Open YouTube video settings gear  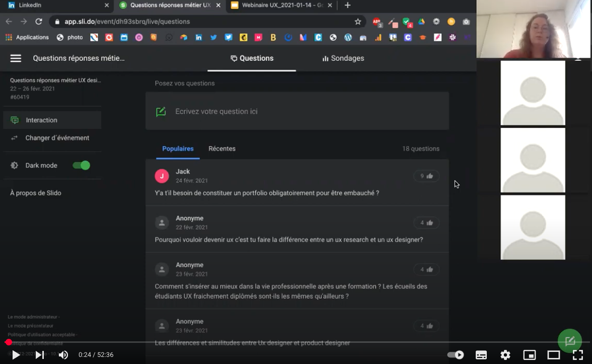[505, 354]
